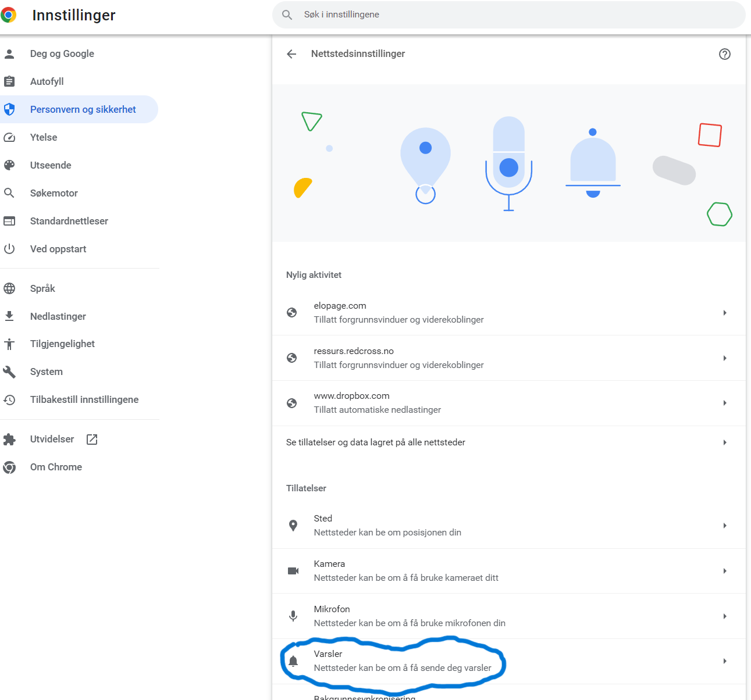
Task: Open Se tillatelser og data lagret link
Action: click(x=376, y=442)
